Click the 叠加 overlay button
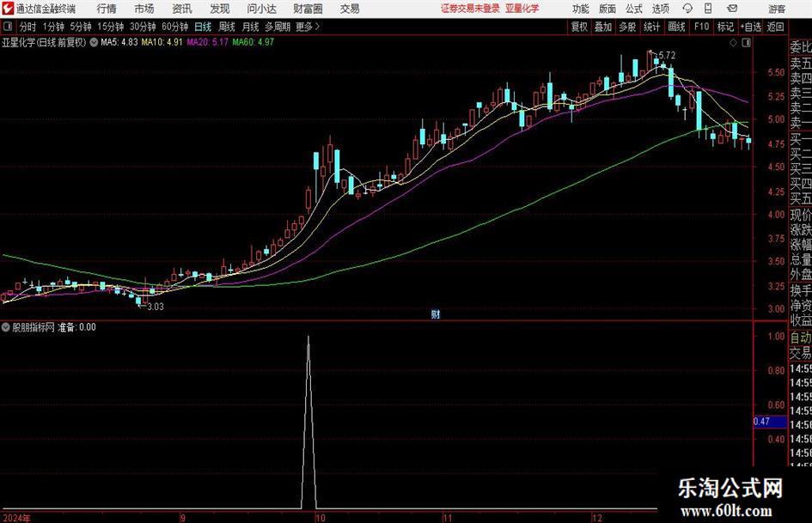This screenshot has width=812, height=523. coord(603,27)
